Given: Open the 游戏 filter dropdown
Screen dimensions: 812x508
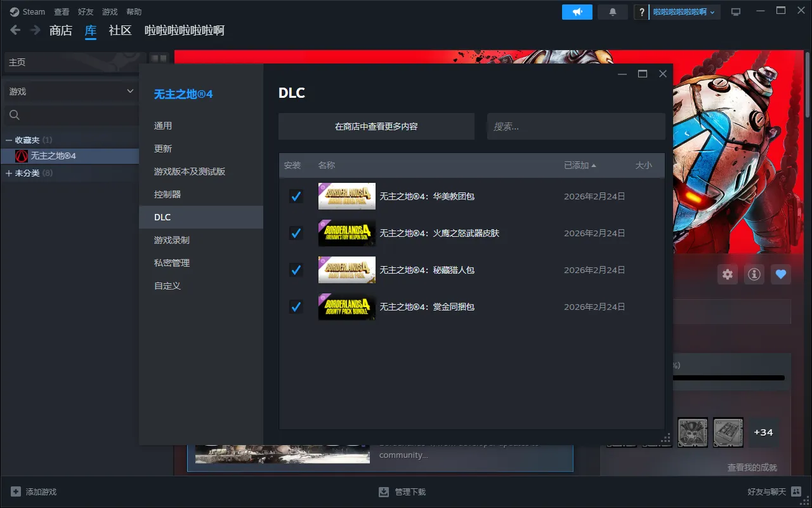Looking at the screenshot, I should (x=71, y=91).
